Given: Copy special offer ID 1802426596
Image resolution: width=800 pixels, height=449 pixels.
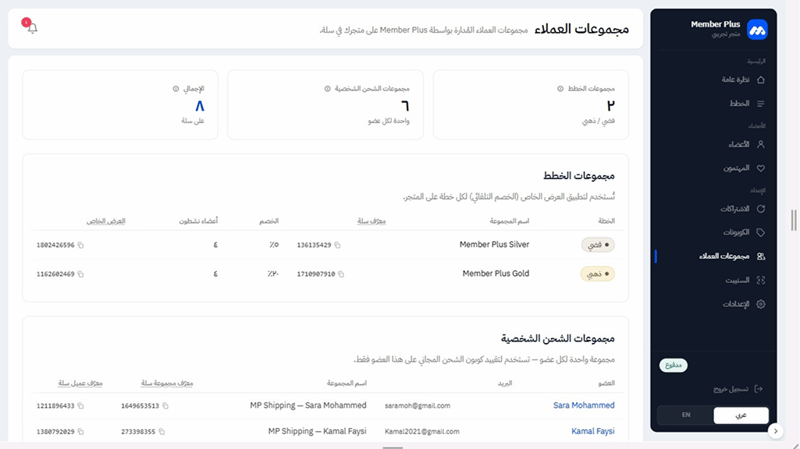Looking at the screenshot, I should click(x=81, y=245).
